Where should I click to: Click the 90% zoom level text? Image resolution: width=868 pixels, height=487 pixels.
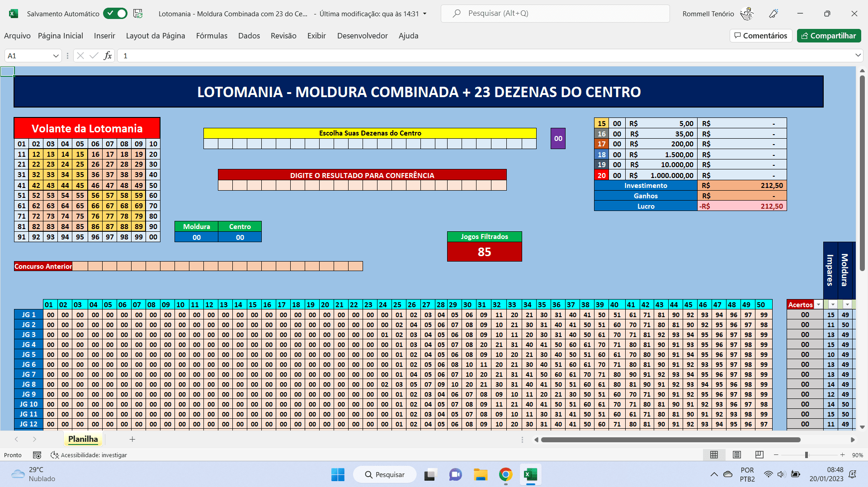(x=858, y=455)
